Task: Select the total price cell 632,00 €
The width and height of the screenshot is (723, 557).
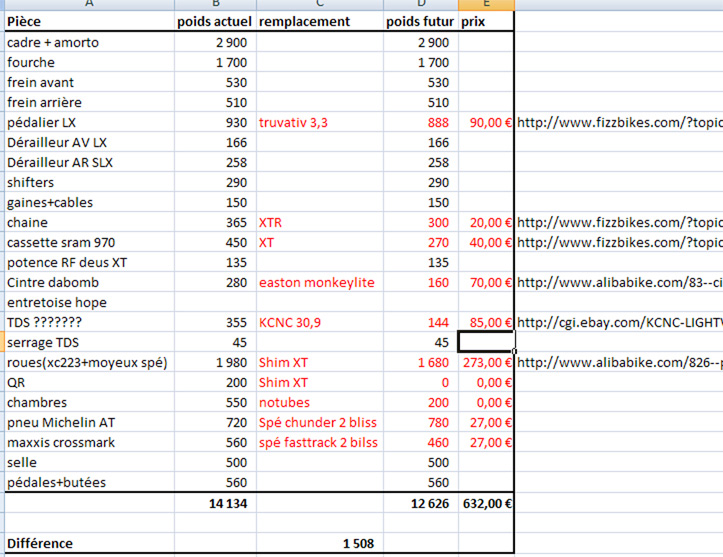Action: [x=486, y=504]
